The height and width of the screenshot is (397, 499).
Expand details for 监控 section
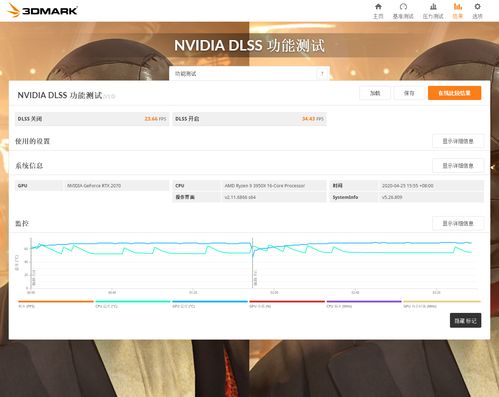pos(458,223)
